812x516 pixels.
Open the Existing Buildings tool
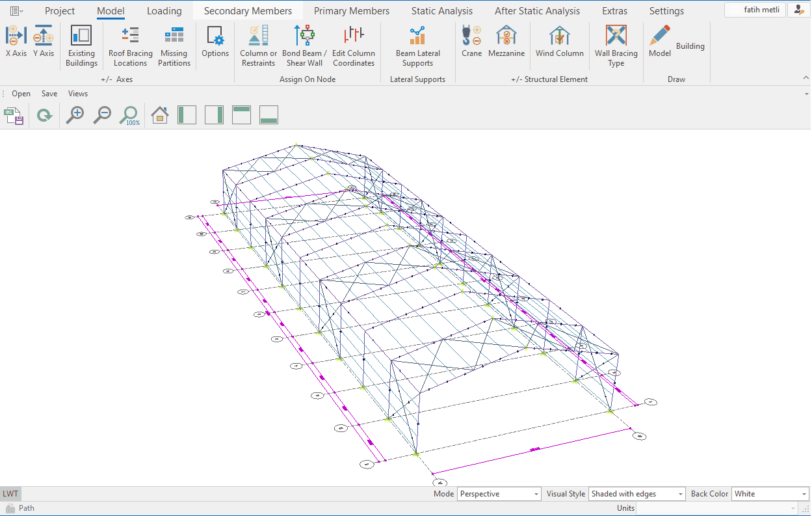pos(81,36)
